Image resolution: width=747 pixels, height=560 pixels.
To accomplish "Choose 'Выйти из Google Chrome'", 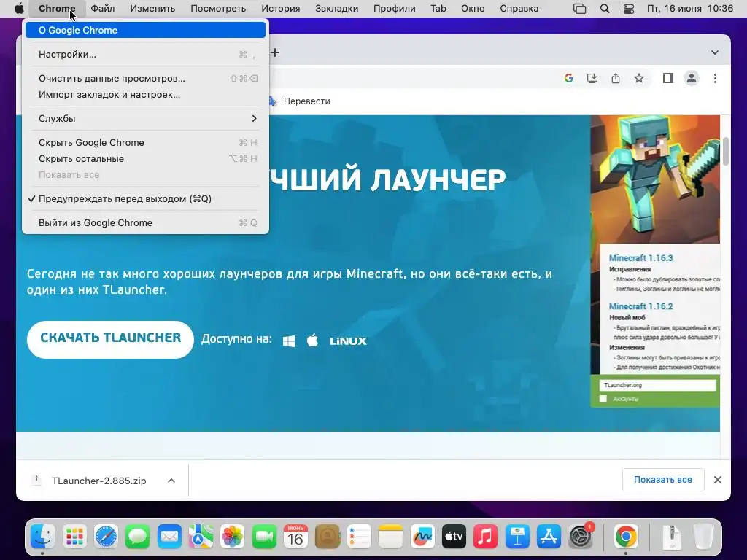I will coord(145,223).
